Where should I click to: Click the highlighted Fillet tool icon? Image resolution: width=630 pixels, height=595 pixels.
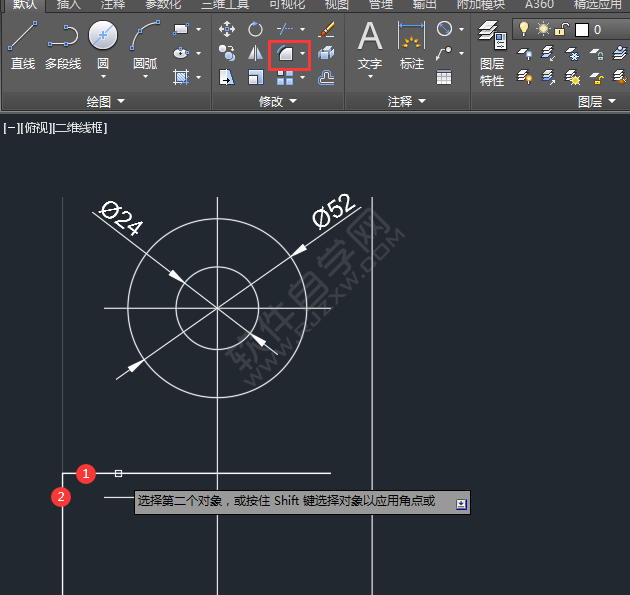[x=284, y=53]
